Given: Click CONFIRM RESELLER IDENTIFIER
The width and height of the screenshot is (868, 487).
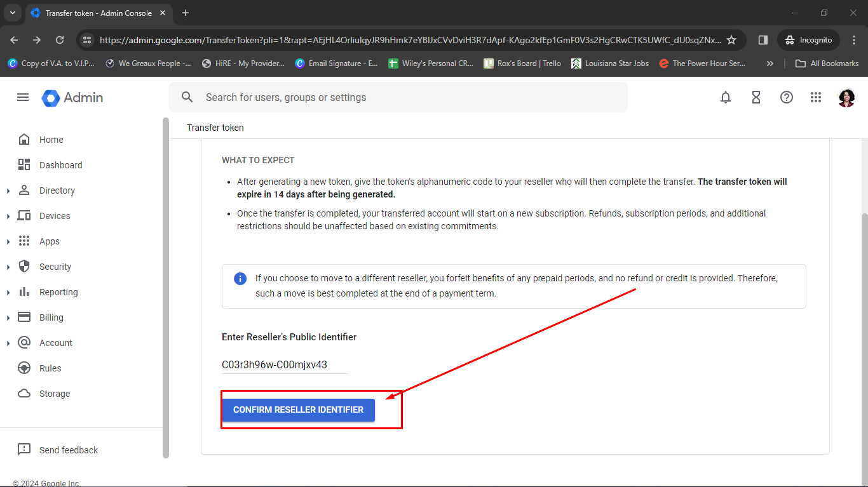Looking at the screenshot, I should (298, 410).
